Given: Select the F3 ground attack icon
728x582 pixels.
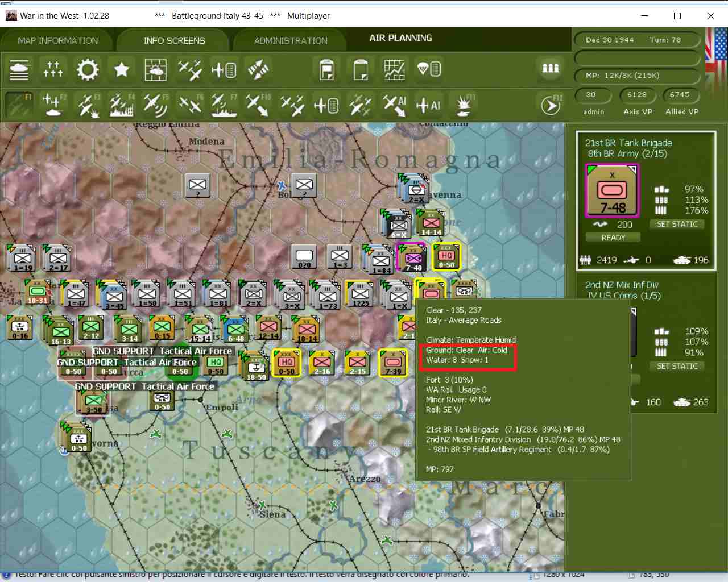Looking at the screenshot, I should coord(87,105).
